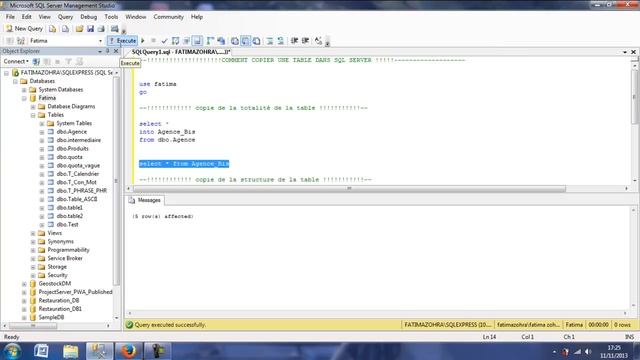
Task: Collapse the Tables folder node
Action: tap(33, 115)
